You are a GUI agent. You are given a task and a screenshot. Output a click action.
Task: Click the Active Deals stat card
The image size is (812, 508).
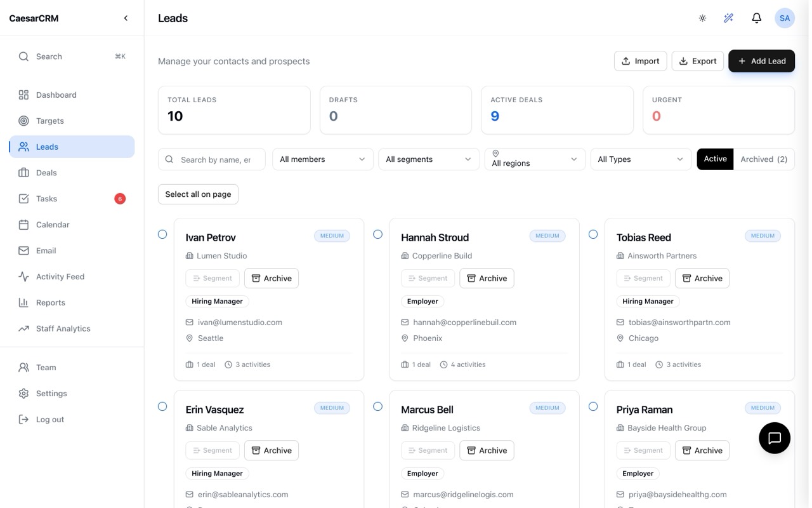coord(557,110)
